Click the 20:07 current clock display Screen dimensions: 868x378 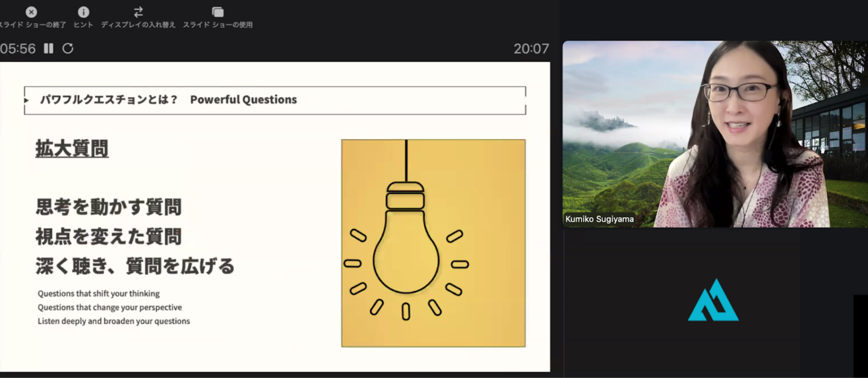click(531, 49)
